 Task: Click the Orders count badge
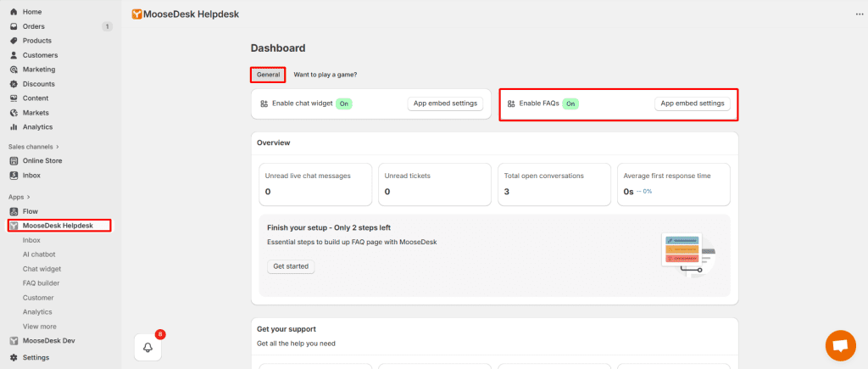coord(107,26)
